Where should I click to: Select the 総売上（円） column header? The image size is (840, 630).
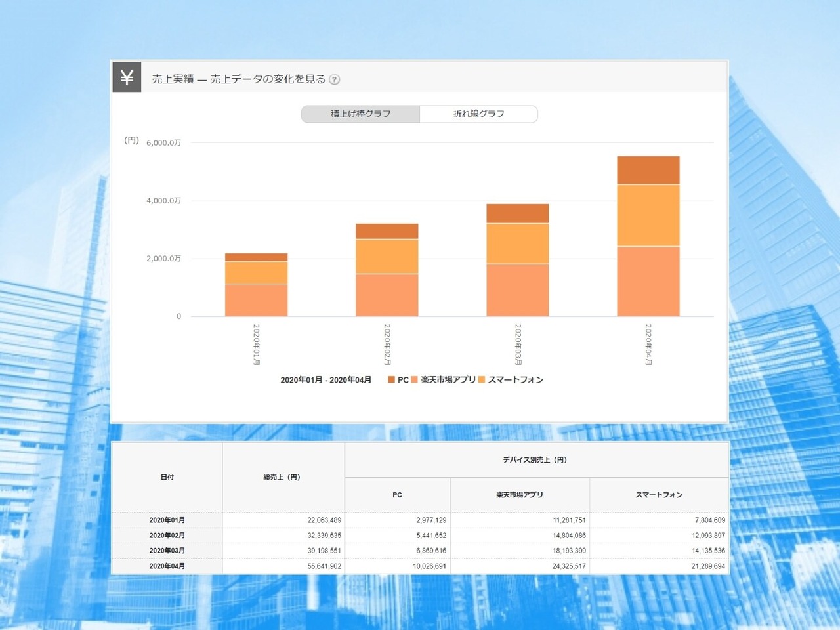[x=283, y=477]
